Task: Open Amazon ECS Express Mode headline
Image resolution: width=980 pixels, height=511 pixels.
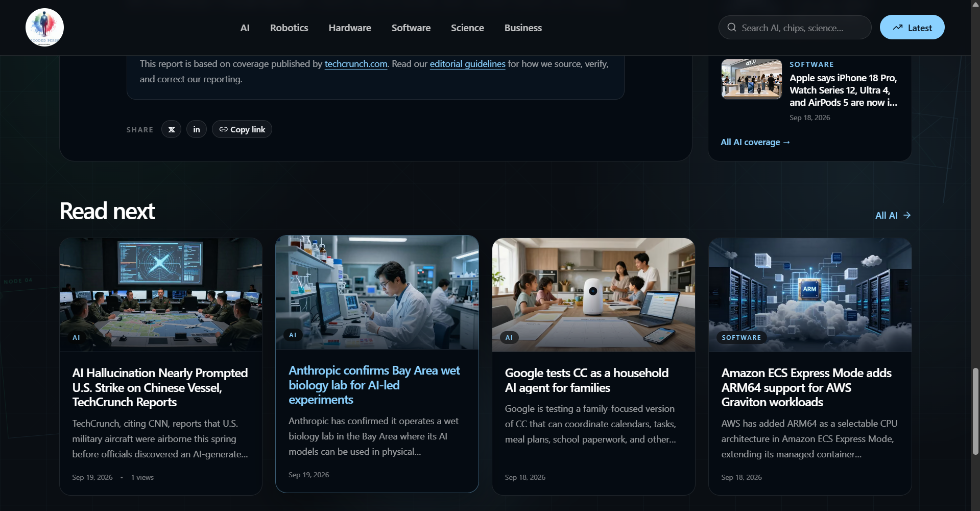Action: (x=806, y=387)
